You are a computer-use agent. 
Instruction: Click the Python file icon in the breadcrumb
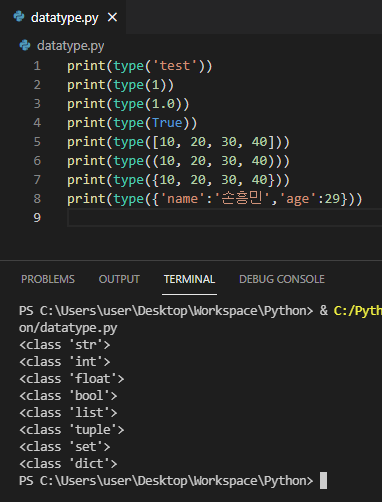pyautogui.click(x=25, y=45)
